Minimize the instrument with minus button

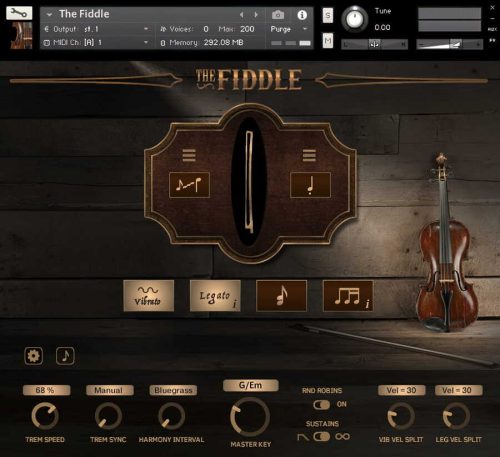(x=492, y=18)
